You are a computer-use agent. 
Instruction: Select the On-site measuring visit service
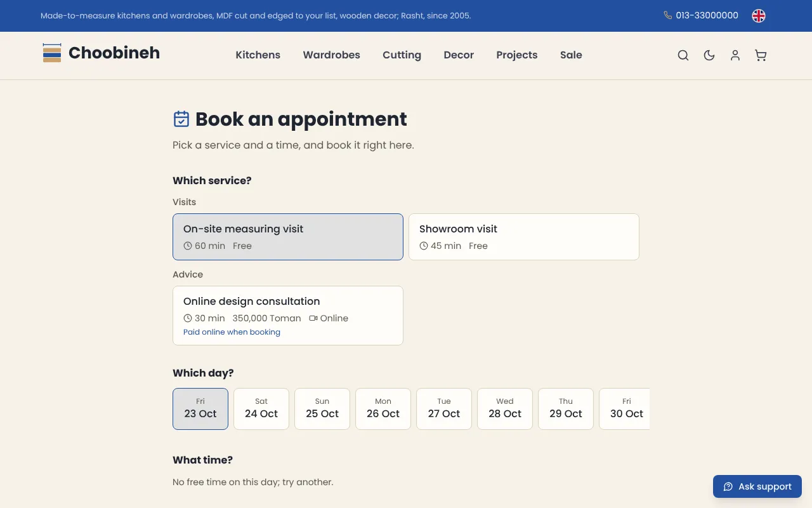tap(288, 237)
